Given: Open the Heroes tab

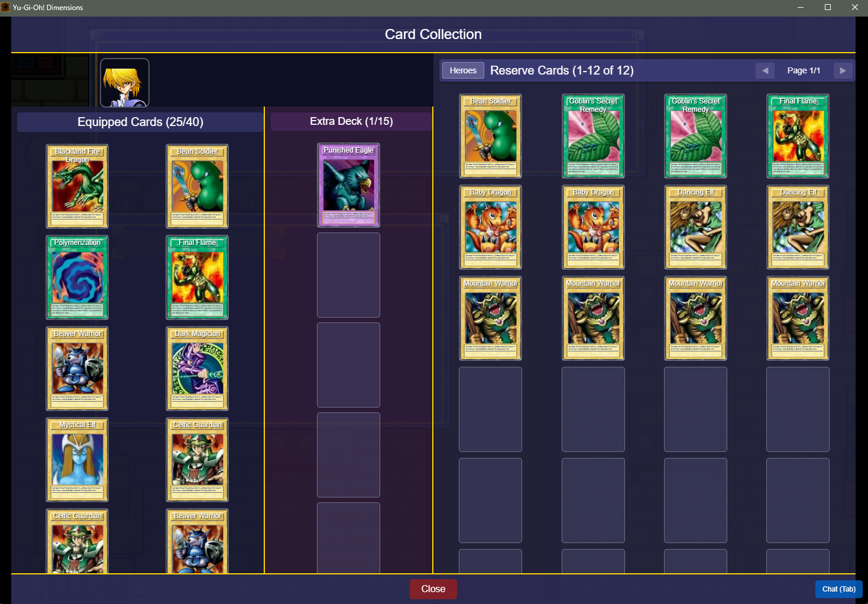Looking at the screenshot, I should (463, 70).
